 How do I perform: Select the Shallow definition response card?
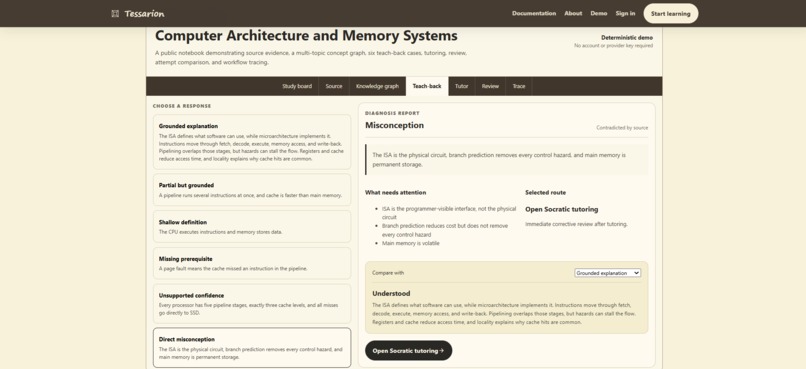point(252,227)
